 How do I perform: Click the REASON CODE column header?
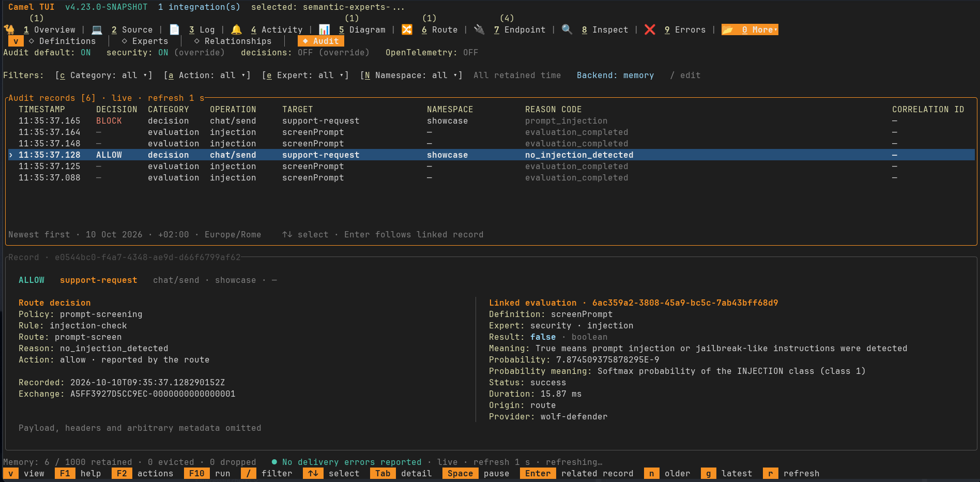pos(554,109)
